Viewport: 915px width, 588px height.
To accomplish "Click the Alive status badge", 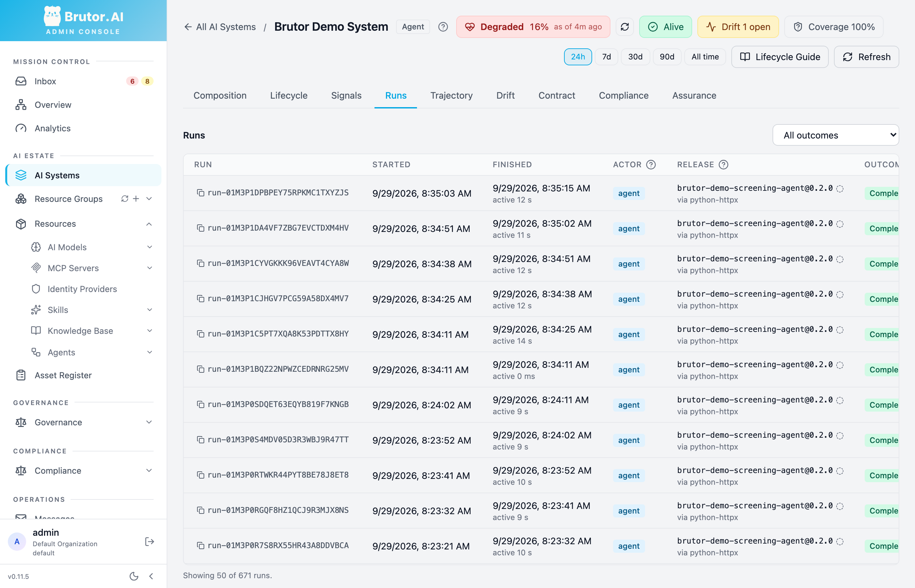I will 665,27.
